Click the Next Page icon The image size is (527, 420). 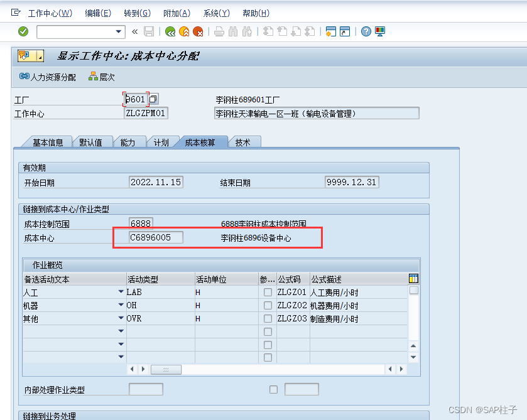[x=296, y=31]
